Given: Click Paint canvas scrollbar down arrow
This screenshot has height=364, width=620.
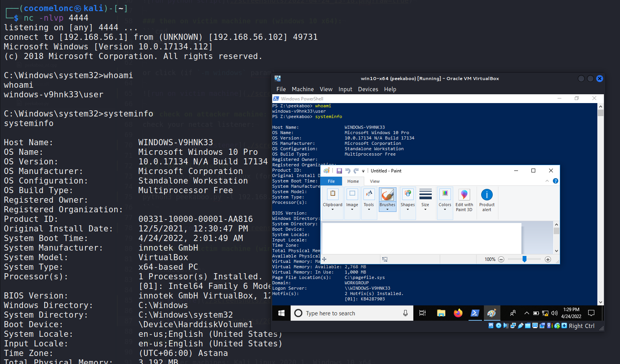Looking at the screenshot, I should click(556, 251).
